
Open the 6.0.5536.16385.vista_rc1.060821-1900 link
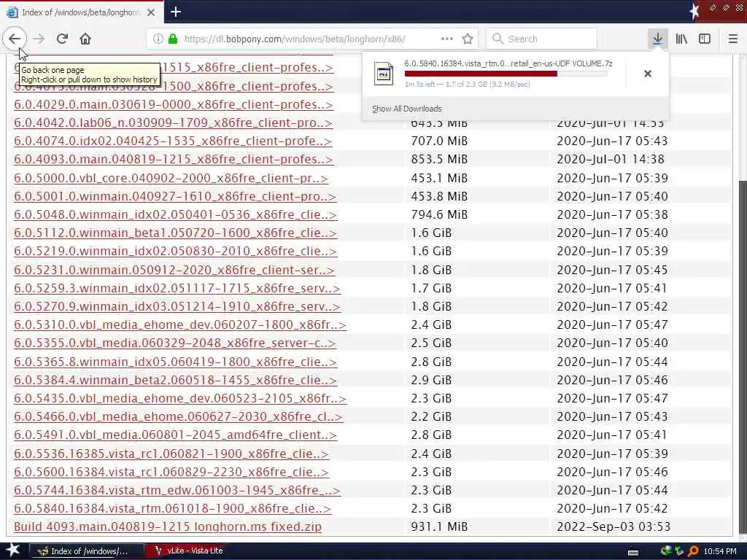coord(171,454)
